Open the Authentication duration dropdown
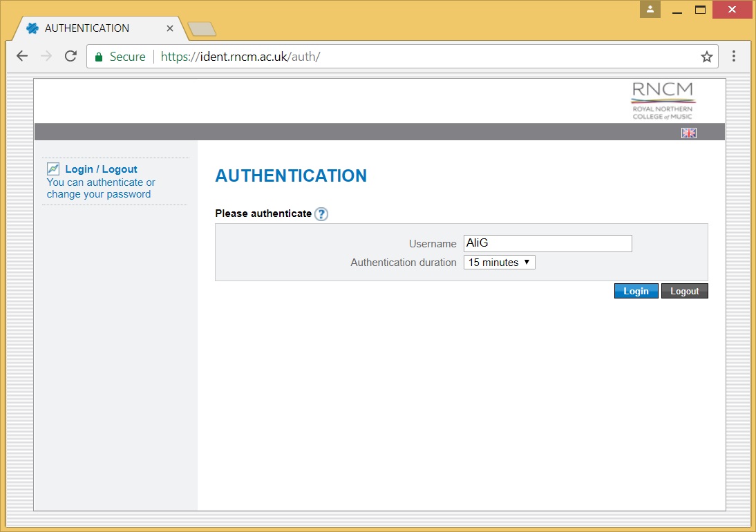The image size is (756, 532). point(499,262)
